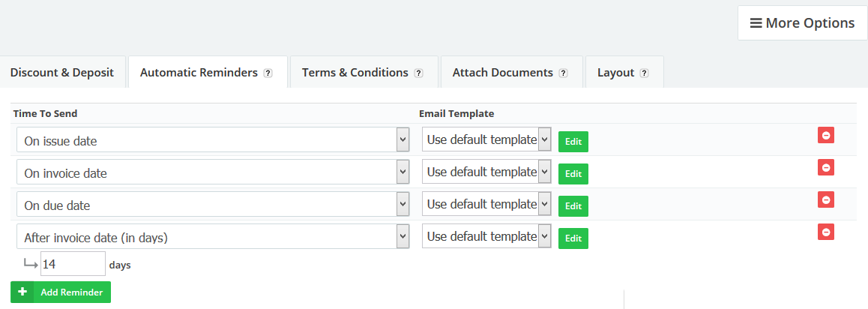
Task: Open the 'On invoice date' time dropdown
Action: pos(212,172)
